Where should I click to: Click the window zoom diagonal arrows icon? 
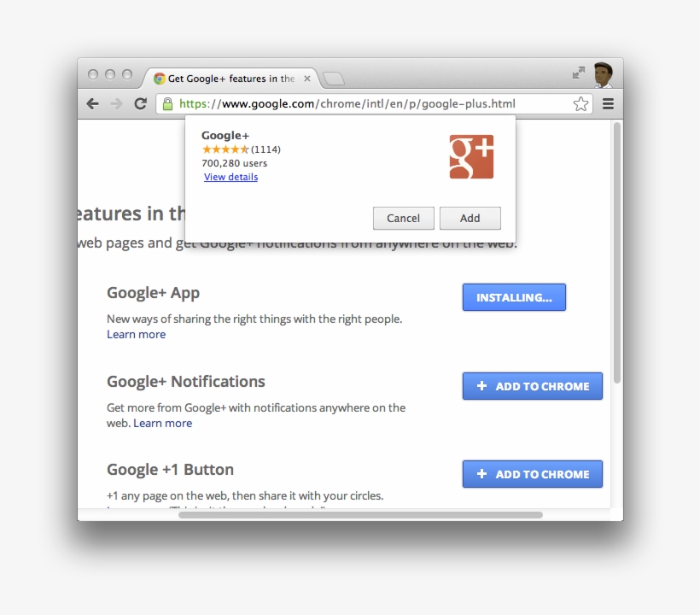578,73
